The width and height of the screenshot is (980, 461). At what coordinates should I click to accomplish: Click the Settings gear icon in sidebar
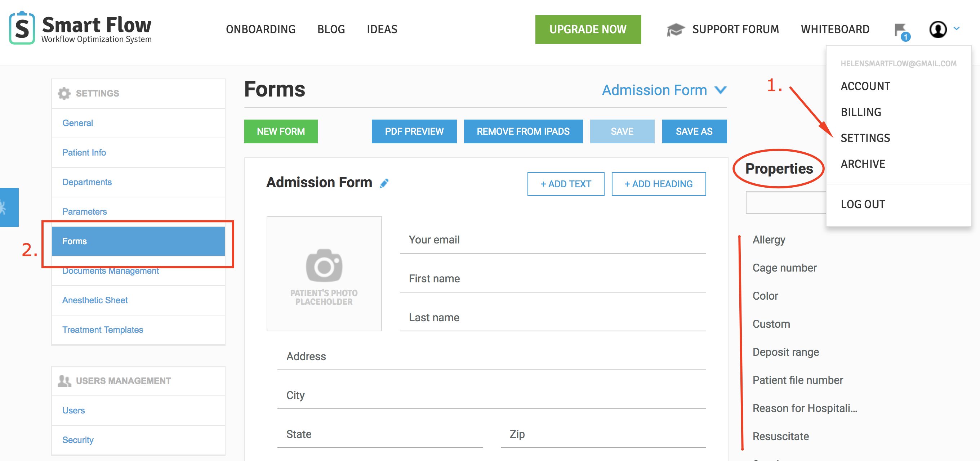(x=64, y=93)
